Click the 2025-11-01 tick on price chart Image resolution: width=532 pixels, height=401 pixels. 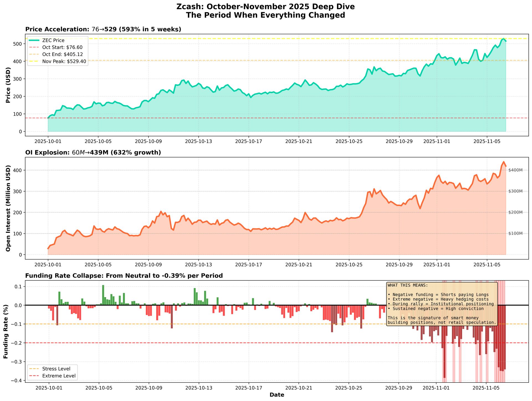437,141
